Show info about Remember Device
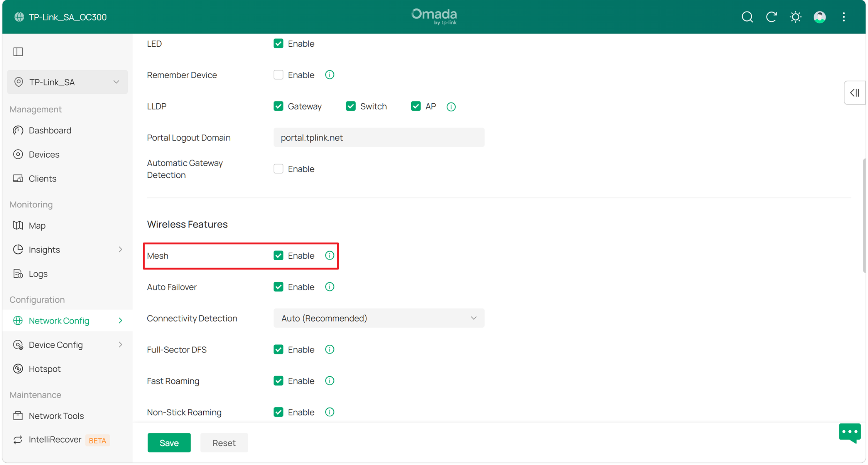This screenshot has height=465, width=868. pos(329,75)
